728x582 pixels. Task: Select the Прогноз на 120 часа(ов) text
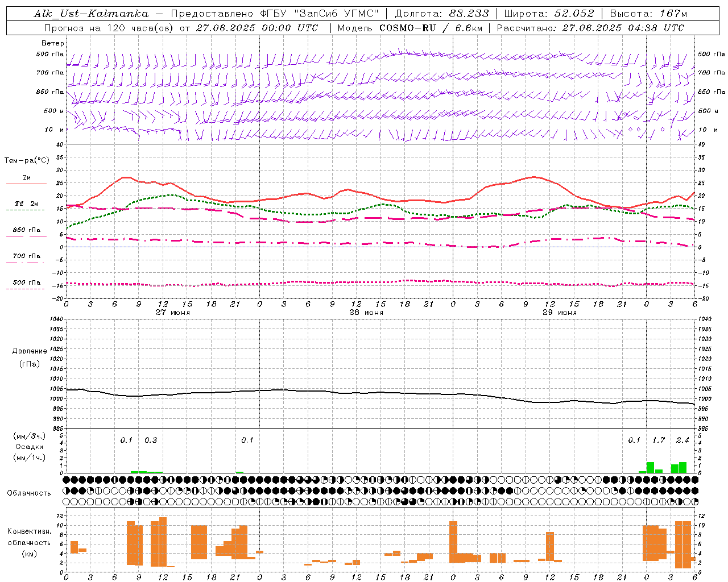[110, 28]
